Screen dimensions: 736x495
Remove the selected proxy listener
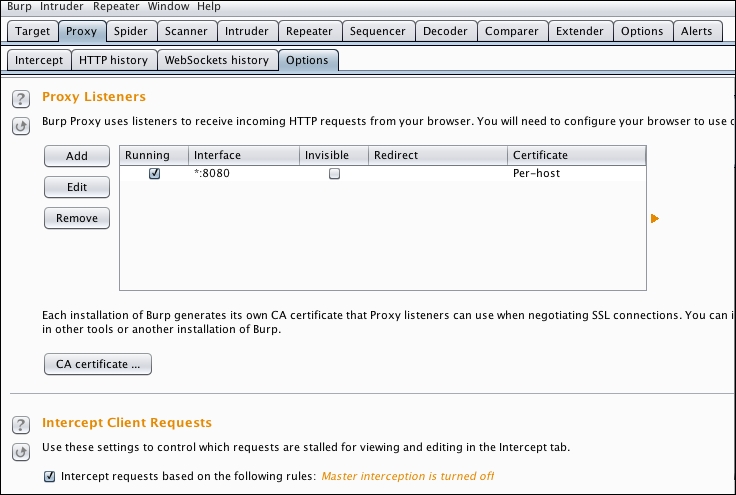point(76,218)
